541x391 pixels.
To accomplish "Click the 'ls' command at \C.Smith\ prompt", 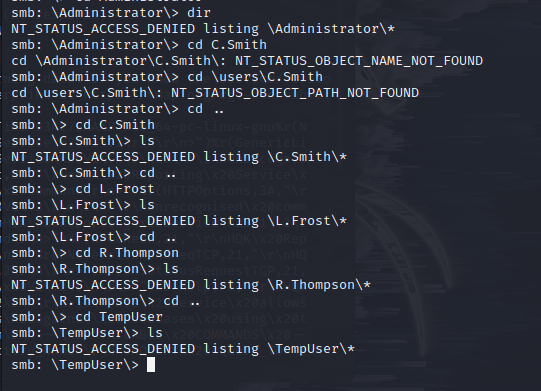I will pos(147,141).
